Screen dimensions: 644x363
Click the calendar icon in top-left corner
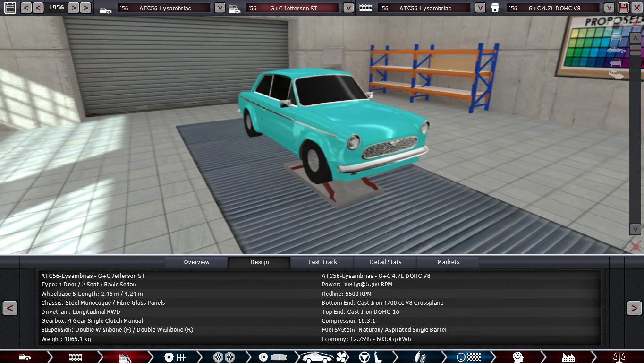point(9,8)
